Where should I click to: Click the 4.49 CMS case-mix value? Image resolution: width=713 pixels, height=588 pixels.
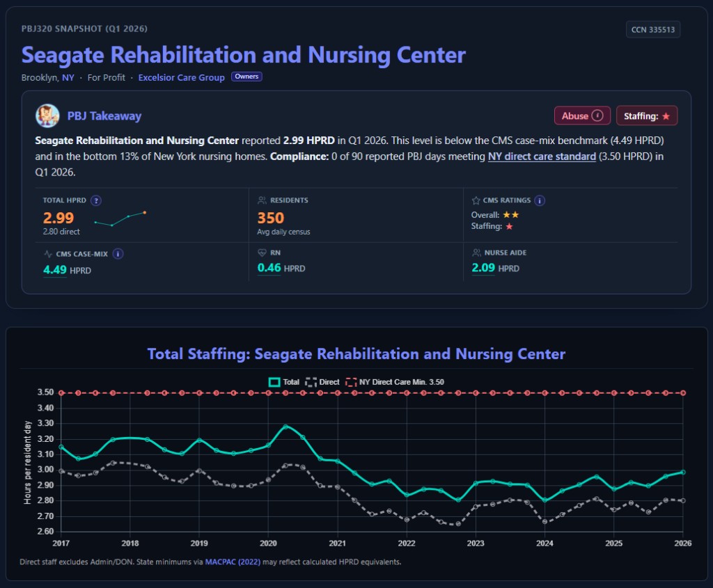tap(54, 270)
